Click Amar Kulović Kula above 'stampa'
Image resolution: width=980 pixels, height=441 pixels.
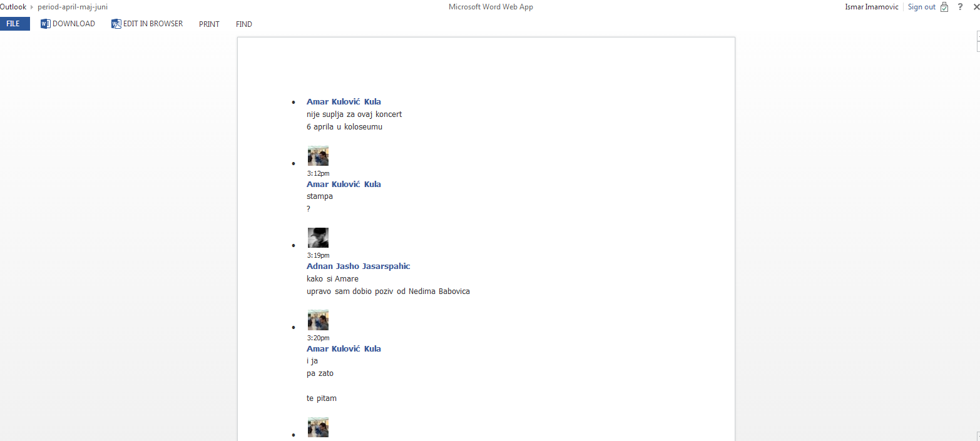point(344,184)
